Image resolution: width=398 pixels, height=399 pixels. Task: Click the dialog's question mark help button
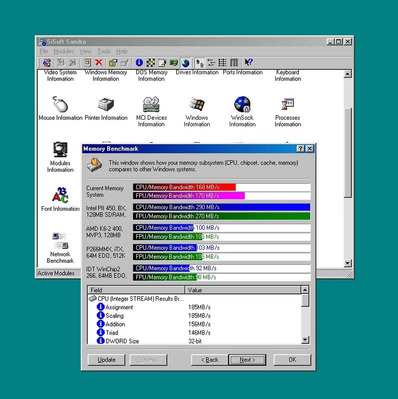click(x=300, y=149)
